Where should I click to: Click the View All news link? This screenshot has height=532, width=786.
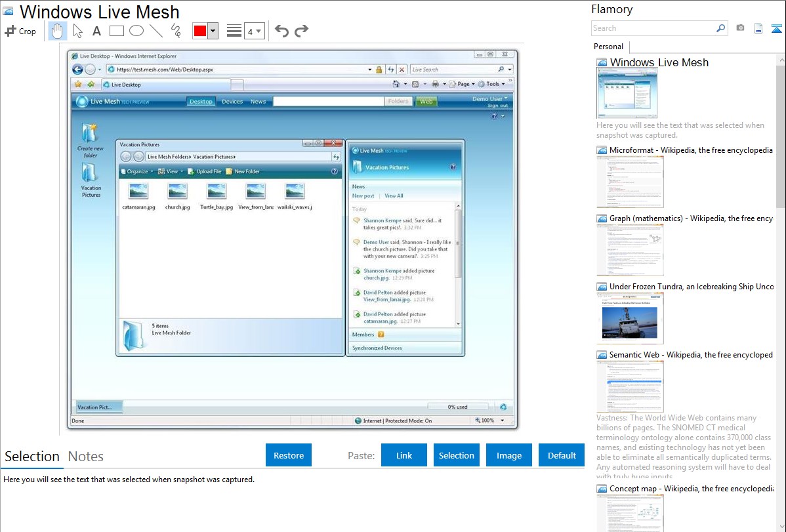(x=394, y=196)
